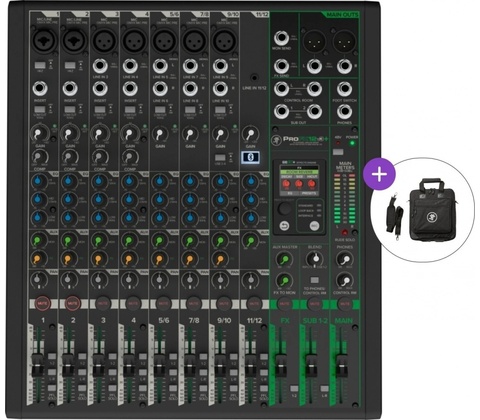This screenshot has height=420, width=480.
Task: Toggle the L-R button beside SUB 1-2 fader
Action: [x=324, y=389]
